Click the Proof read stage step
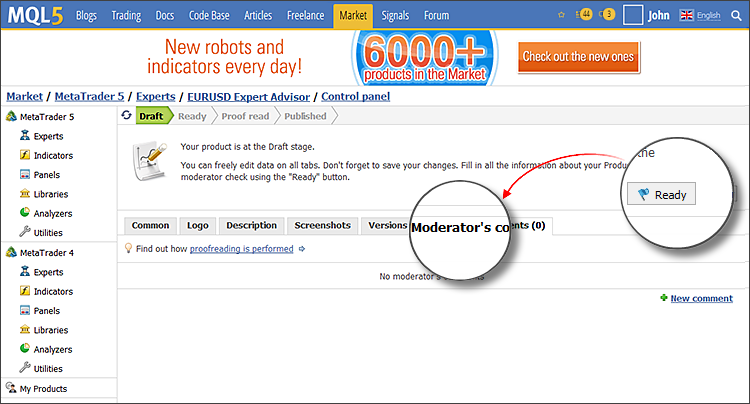This screenshot has height=404, width=750. 245,116
